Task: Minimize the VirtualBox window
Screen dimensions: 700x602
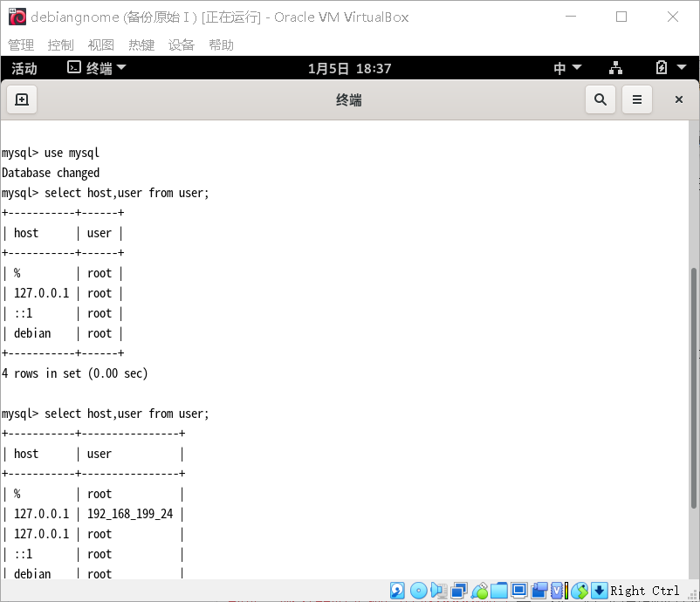Action: [x=571, y=17]
